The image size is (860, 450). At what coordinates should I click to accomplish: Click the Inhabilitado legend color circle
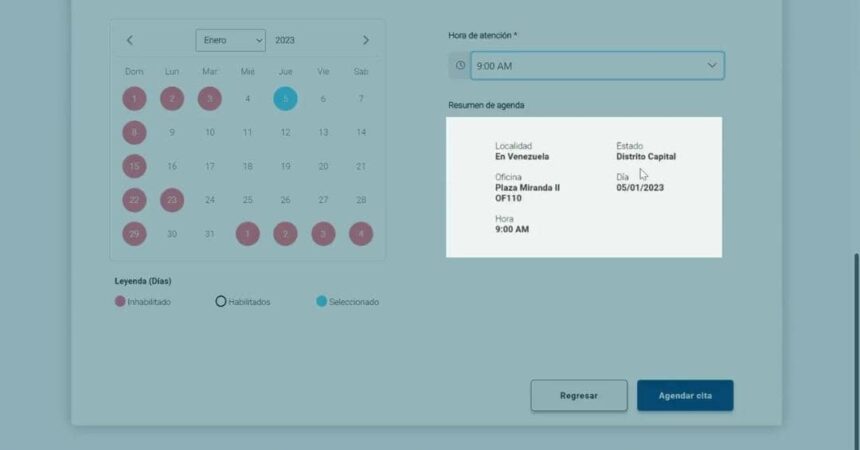(120, 301)
